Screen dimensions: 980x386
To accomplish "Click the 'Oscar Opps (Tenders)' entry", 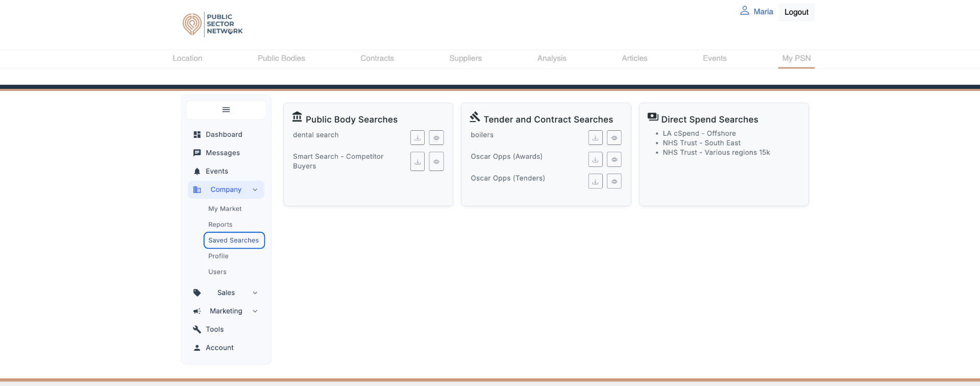I will tap(508, 178).
